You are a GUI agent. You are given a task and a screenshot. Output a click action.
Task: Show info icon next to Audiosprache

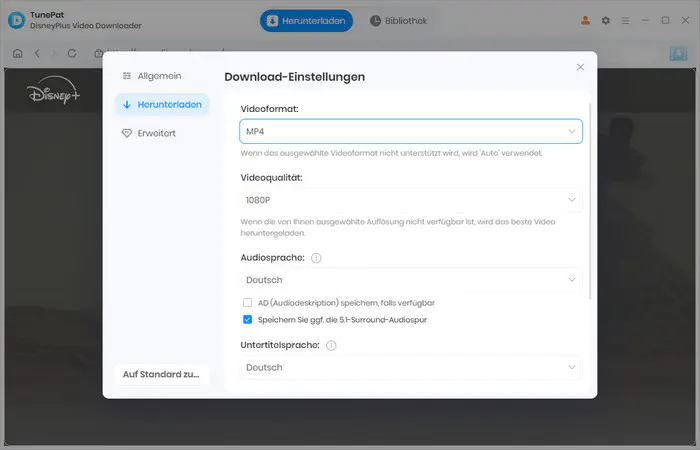316,258
